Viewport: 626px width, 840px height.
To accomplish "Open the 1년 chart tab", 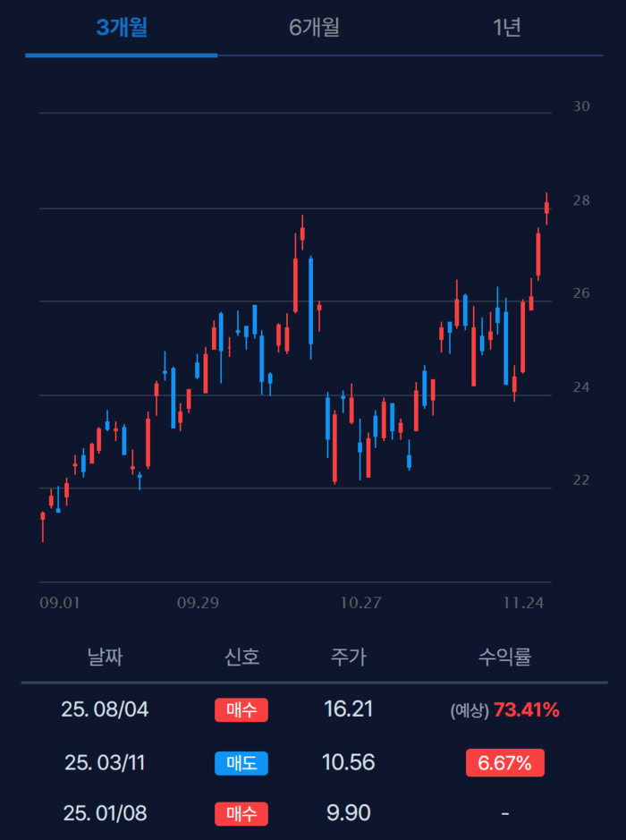I will 506,28.
